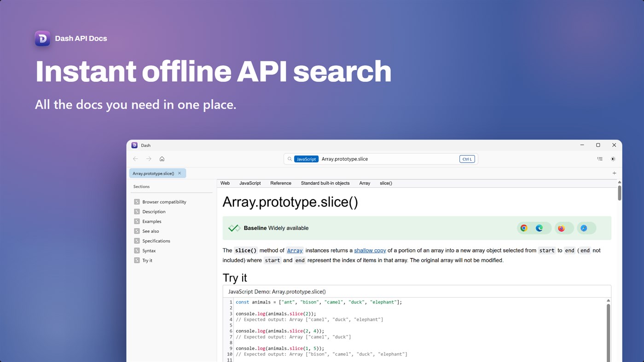Viewport: 644px width, 362px height.
Task: Click the search field text Array.prototype.slice
Action: coord(345,159)
